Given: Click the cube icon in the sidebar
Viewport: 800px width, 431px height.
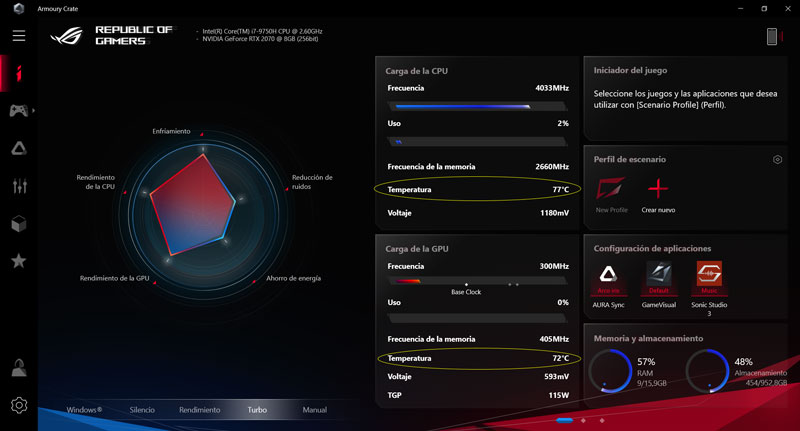Looking at the screenshot, I should [18, 223].
